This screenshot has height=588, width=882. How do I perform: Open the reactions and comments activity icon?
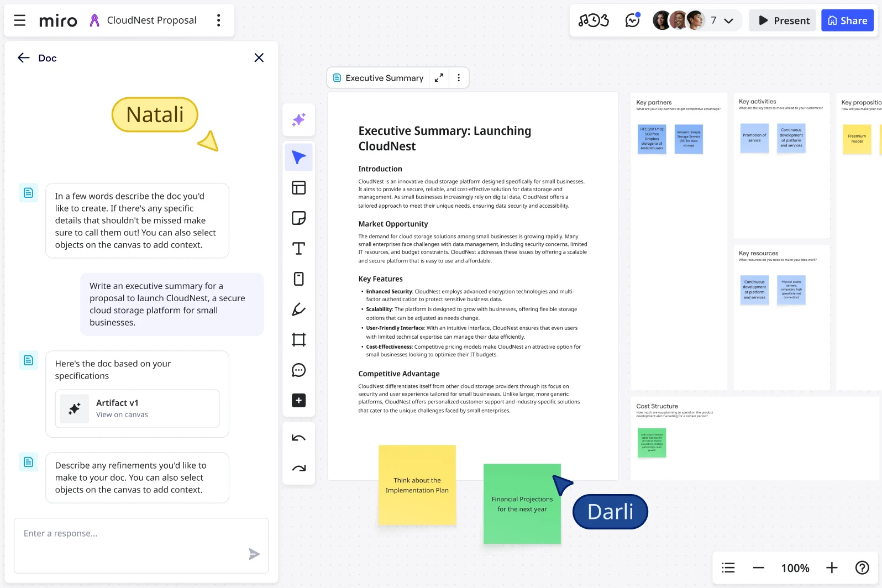pos(632,20)
